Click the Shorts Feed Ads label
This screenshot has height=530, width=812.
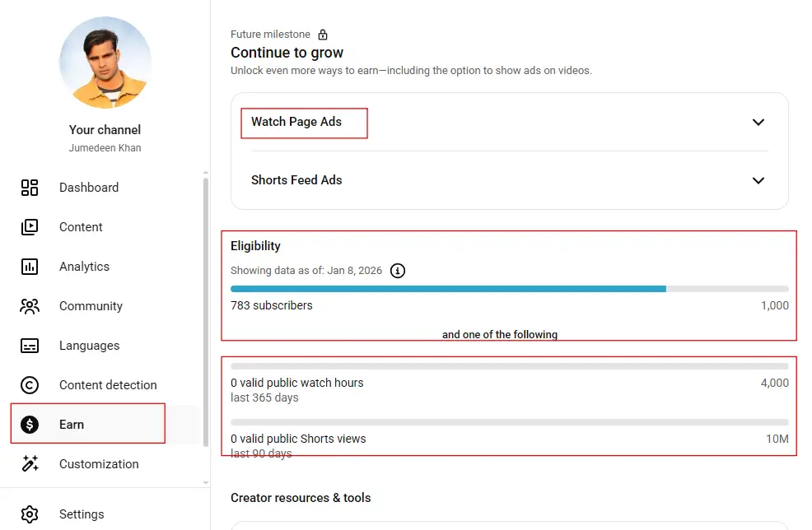pos(296,180)
